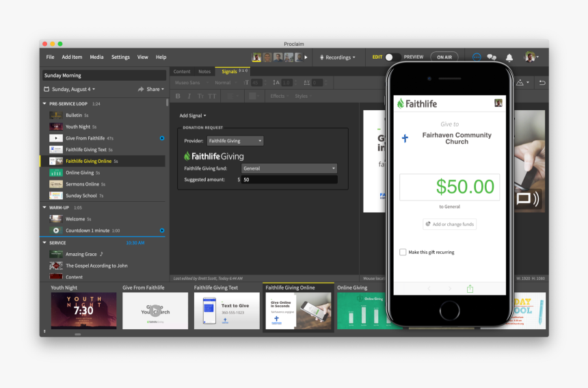Open the Media menu
The height and width of the screenshot is (388, 588).
point(97,57)
